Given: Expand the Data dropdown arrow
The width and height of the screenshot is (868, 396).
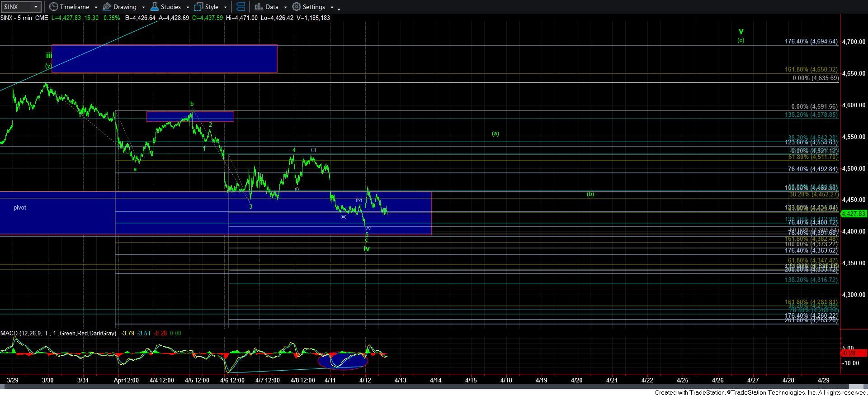Looking at the screenshot, I should tap(285, 7).
